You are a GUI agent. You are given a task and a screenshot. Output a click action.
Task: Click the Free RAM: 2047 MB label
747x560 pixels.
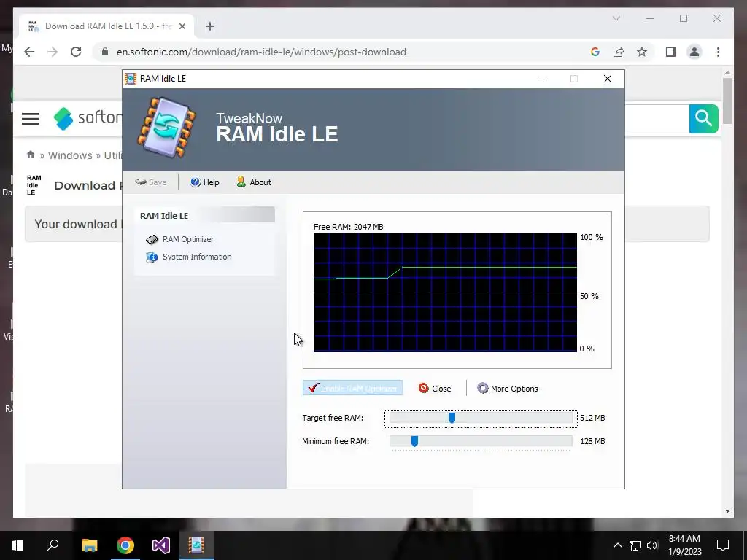click(348, 227)
